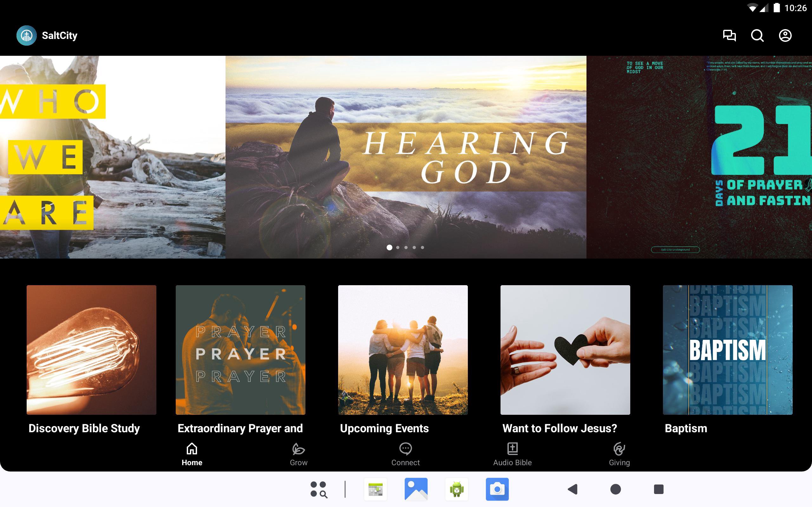Open the user profile icon
Viewport: 812px width, 507px height.
[x=785, y=35]
